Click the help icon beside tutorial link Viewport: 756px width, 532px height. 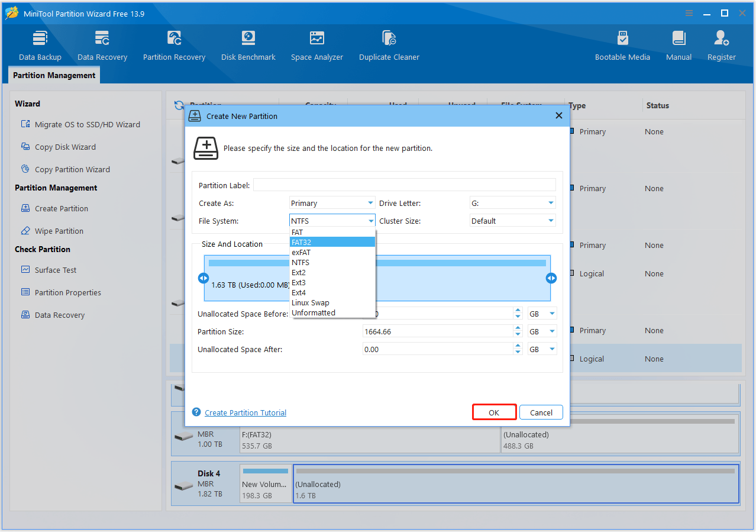point(196,412)
